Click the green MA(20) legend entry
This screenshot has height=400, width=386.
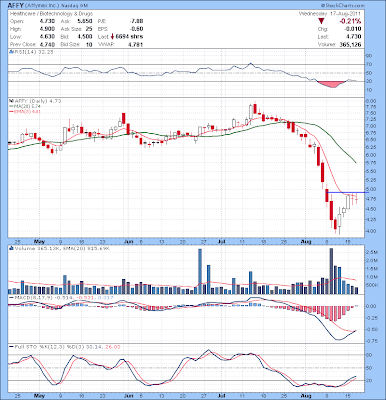(25, 106)
